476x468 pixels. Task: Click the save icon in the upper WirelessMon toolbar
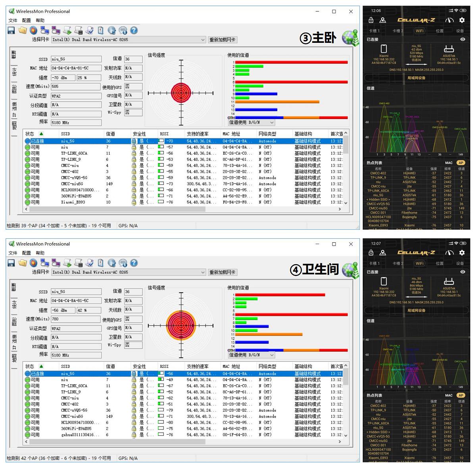[11, 30]
